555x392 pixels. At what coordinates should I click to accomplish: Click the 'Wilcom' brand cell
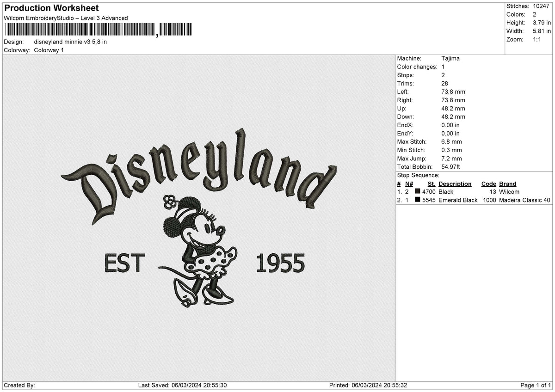(509, 192)
